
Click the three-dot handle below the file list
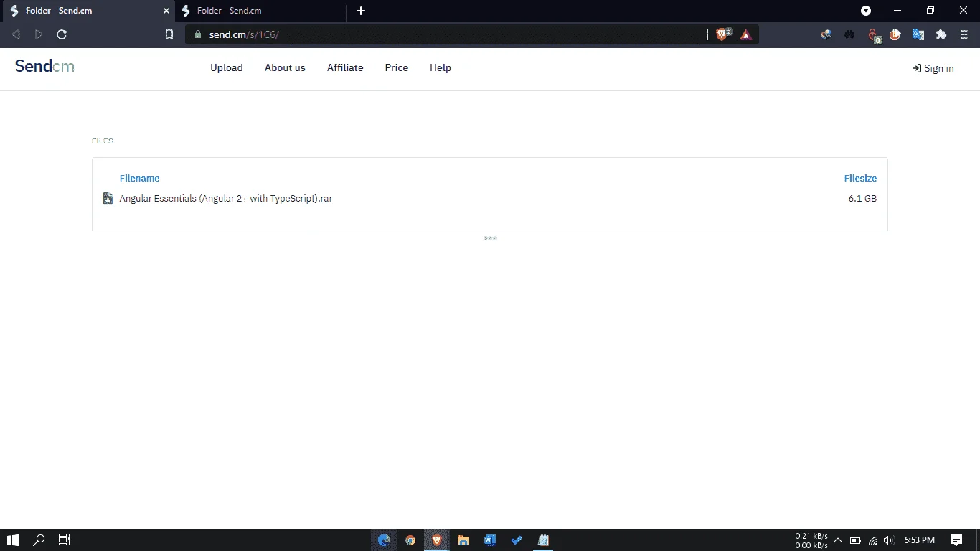(x=490, y=238)
